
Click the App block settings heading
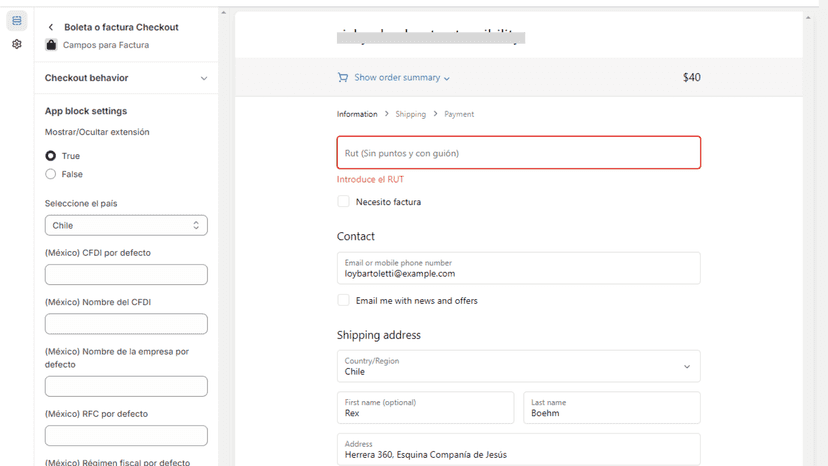click(x=86, y=111)
